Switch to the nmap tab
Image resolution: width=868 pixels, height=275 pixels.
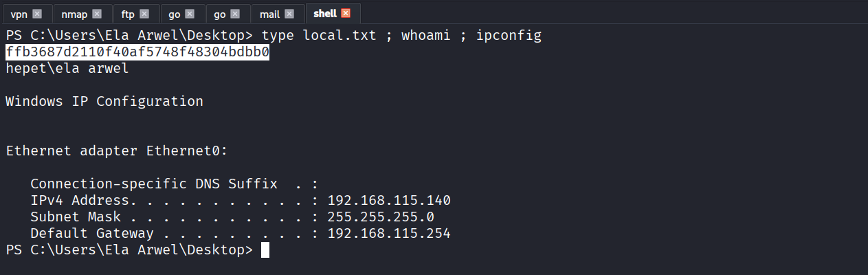75,14
